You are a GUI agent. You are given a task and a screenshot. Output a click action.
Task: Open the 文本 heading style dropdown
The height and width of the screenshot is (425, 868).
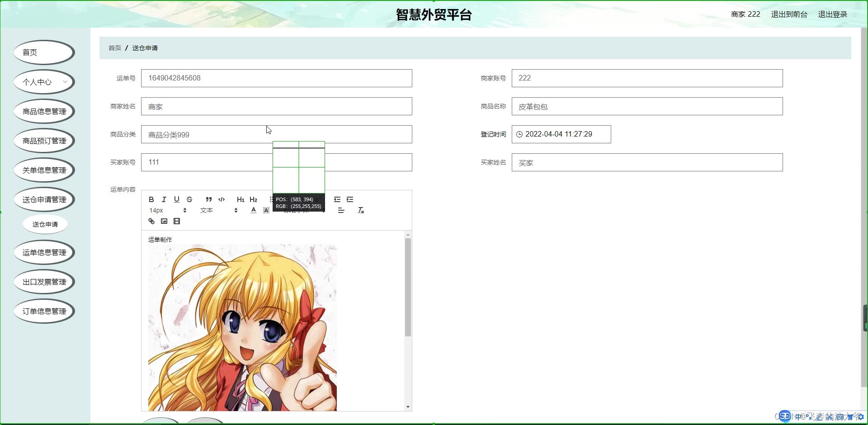[x=219, y=210]
